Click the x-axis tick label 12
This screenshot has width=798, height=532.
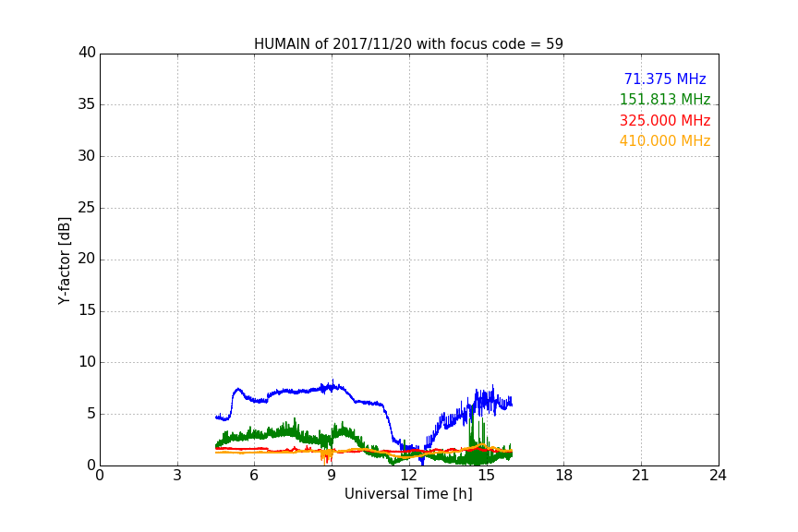pos(409,476)
